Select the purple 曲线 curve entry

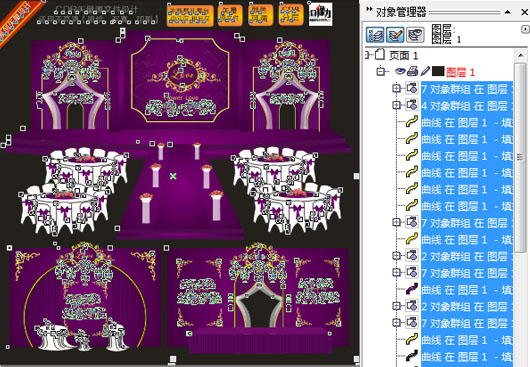pyautogui.click(x=467, y=290)
